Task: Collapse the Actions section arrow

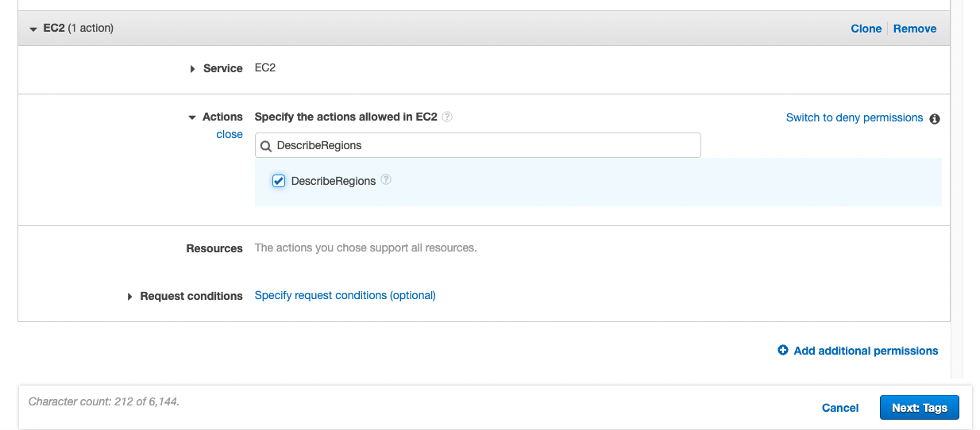Action: click(192, 117)
